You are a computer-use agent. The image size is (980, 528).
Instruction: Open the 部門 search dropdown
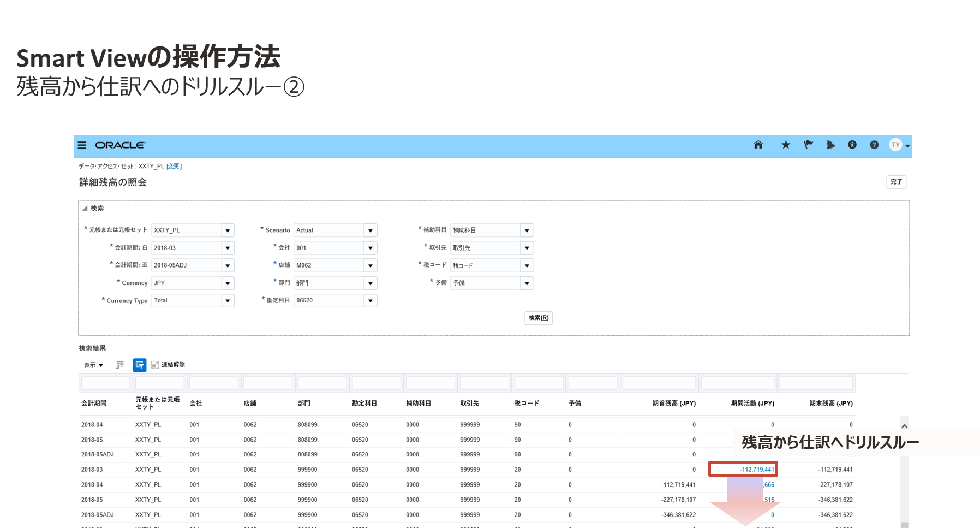371,283
